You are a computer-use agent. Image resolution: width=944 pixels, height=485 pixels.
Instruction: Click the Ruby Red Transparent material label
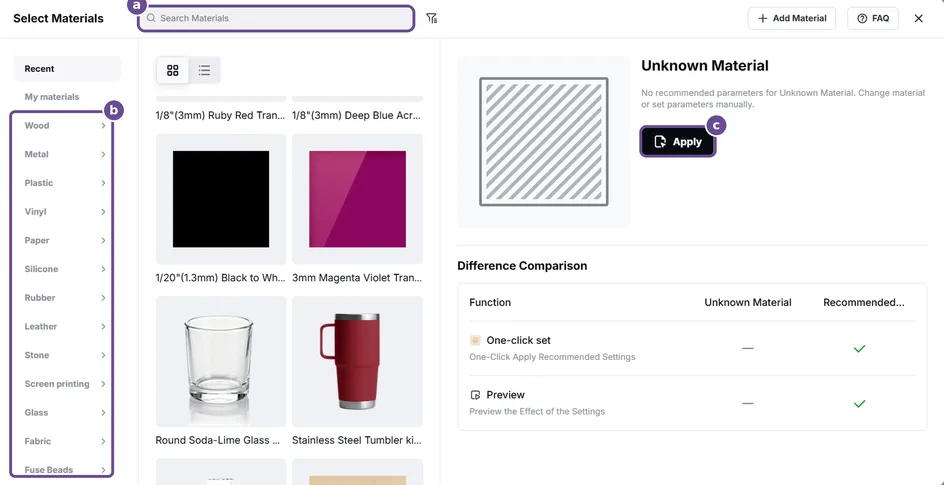click(220, 116)
